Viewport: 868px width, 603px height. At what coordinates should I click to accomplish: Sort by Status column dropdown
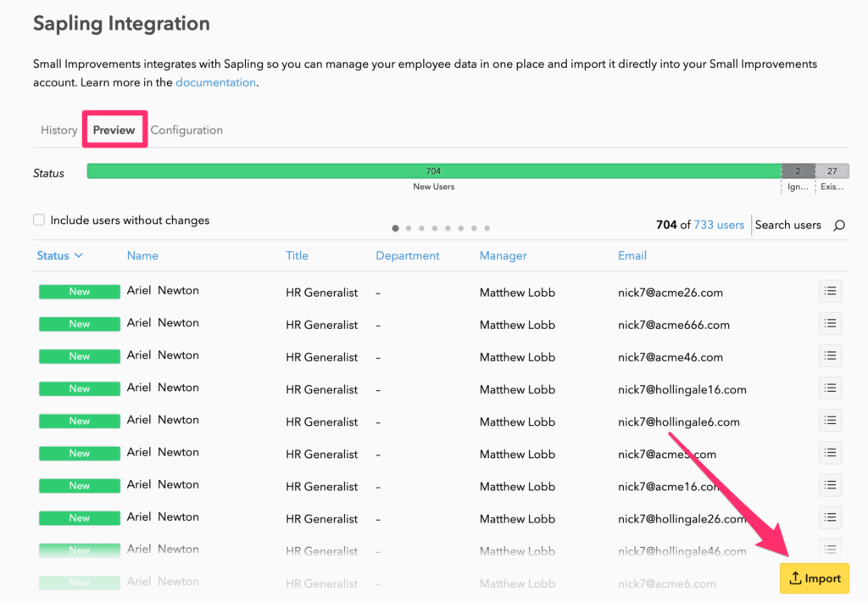[x=59, y=255]
